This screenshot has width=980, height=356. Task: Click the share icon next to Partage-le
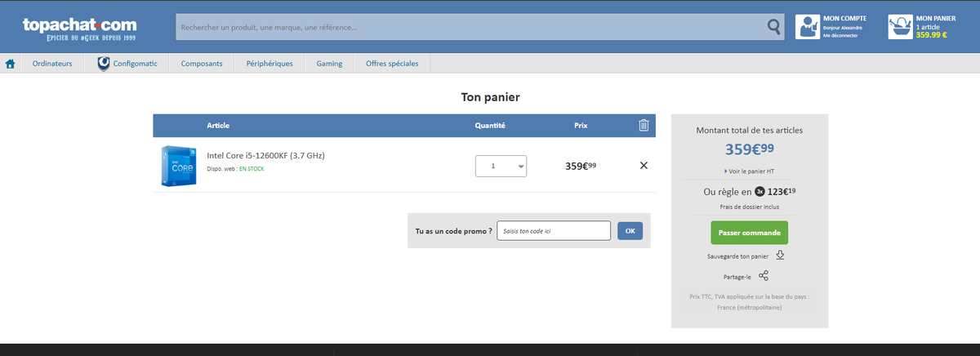pyautogui.click(x=764, y=276)
